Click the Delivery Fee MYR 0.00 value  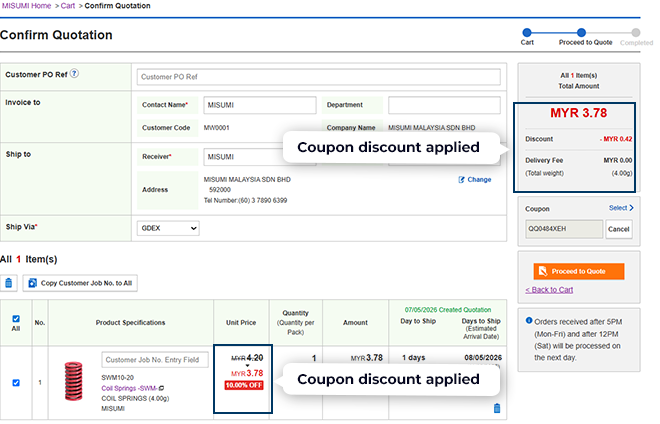tap(617, 160)
